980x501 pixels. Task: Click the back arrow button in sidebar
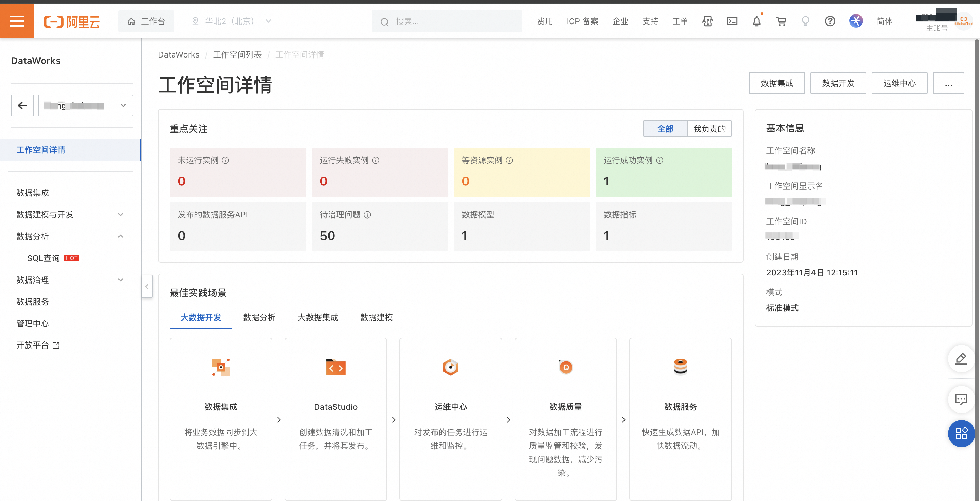[22, 105]
